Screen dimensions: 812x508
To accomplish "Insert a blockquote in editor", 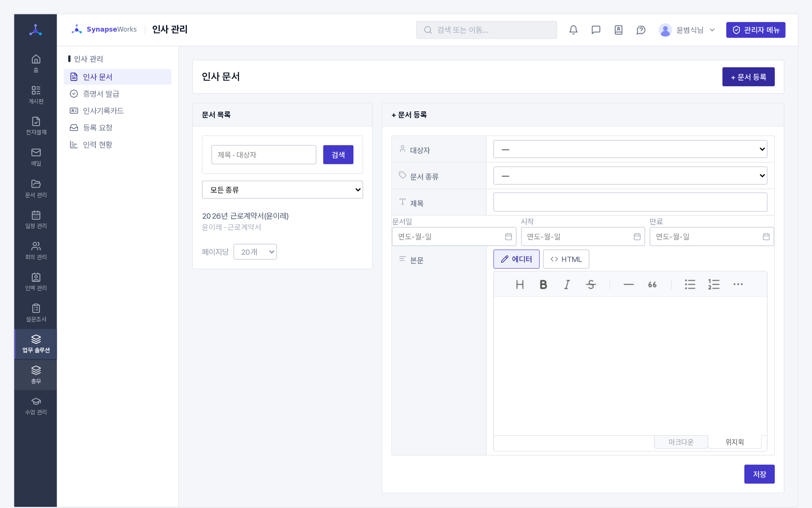I will click(x=652, y=284).
